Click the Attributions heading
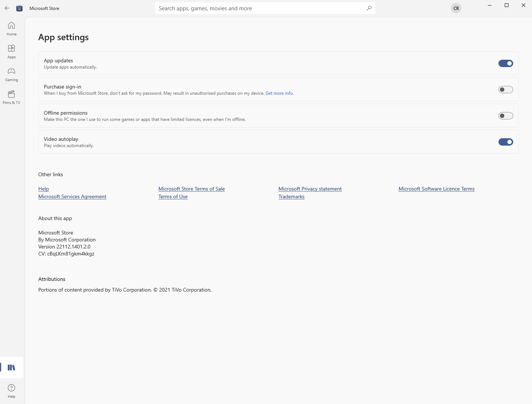532x404 pixels. pos(52,279)
